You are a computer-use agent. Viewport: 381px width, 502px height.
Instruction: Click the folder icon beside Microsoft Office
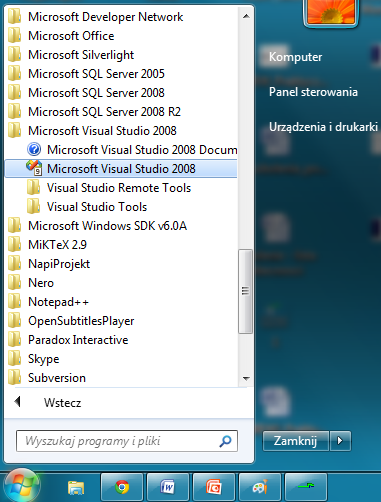15,35
